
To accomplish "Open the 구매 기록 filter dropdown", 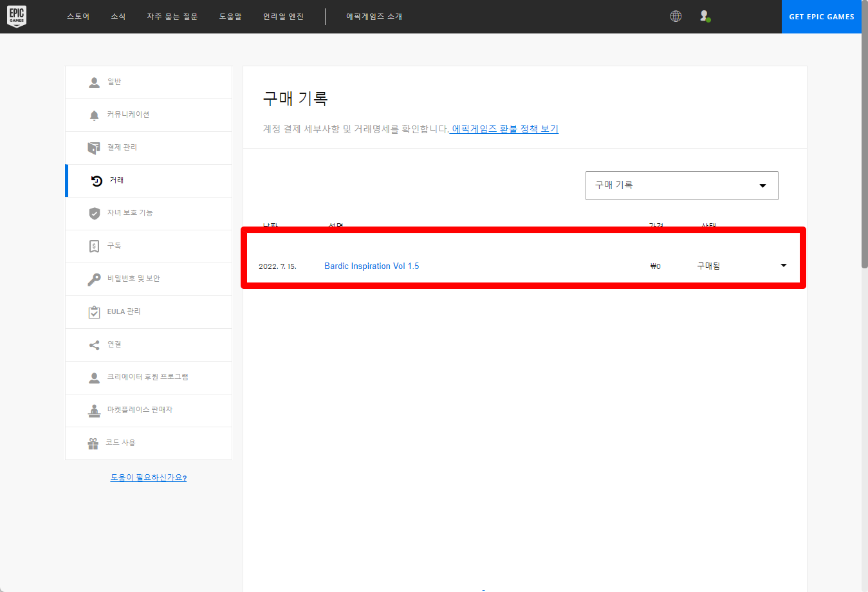I will tap(681, 185).
